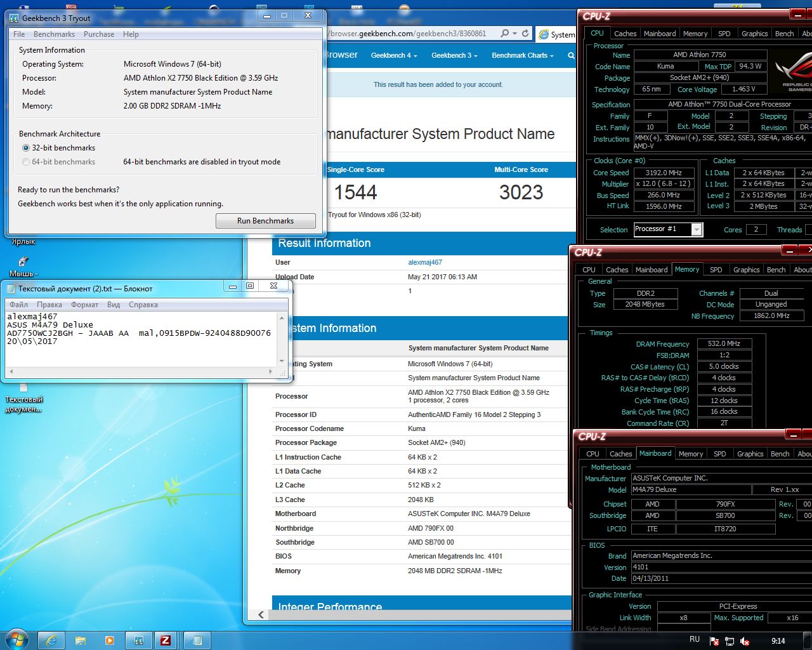Select the System tab in Internet Explorer
The image size is (812, 650).
pos(556,34)
